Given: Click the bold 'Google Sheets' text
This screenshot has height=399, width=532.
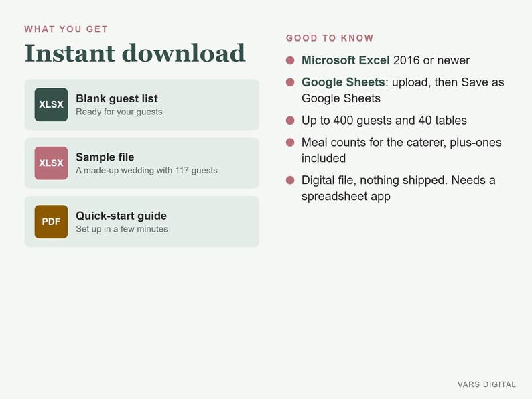Looking at the screenshot, I should tap(343, 82).
